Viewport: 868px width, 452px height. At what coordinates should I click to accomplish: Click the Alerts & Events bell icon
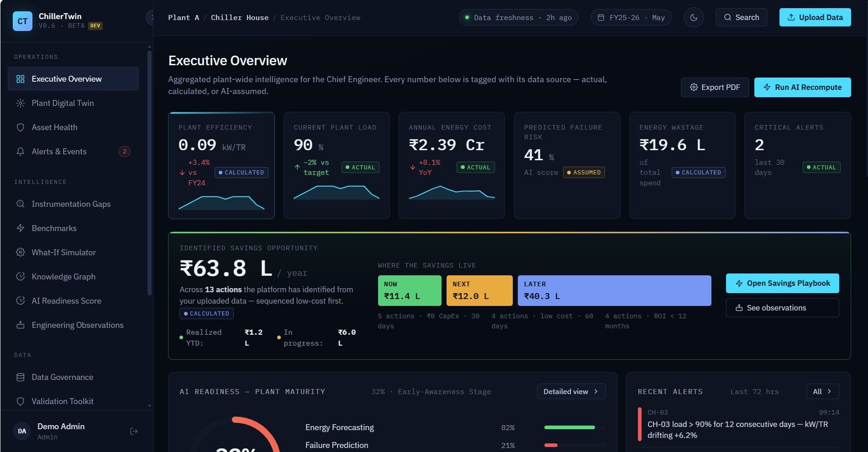(x=21, y=151)
